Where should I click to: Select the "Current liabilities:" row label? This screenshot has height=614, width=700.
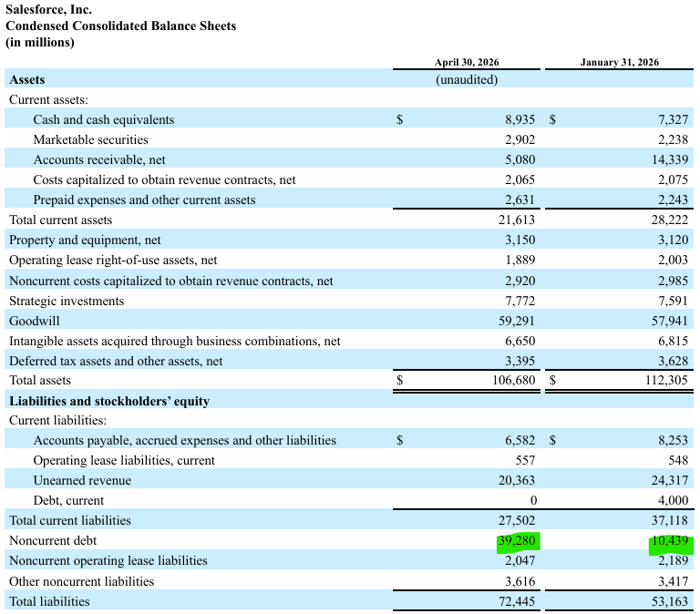[57, 420]
